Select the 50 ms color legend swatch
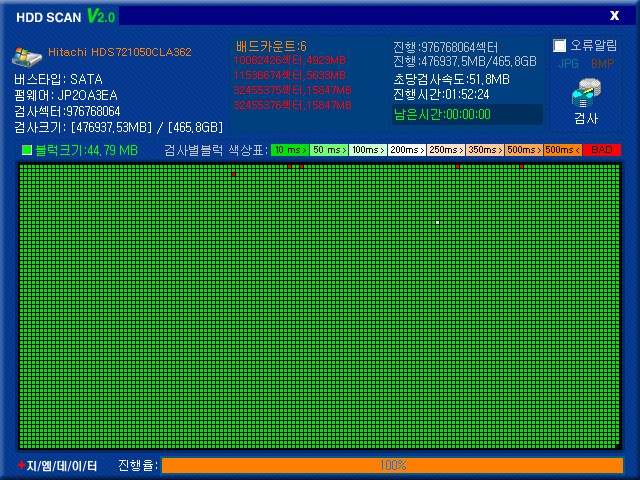The width and height of the screenshot is (640, 480). click(x=329, y=150)
